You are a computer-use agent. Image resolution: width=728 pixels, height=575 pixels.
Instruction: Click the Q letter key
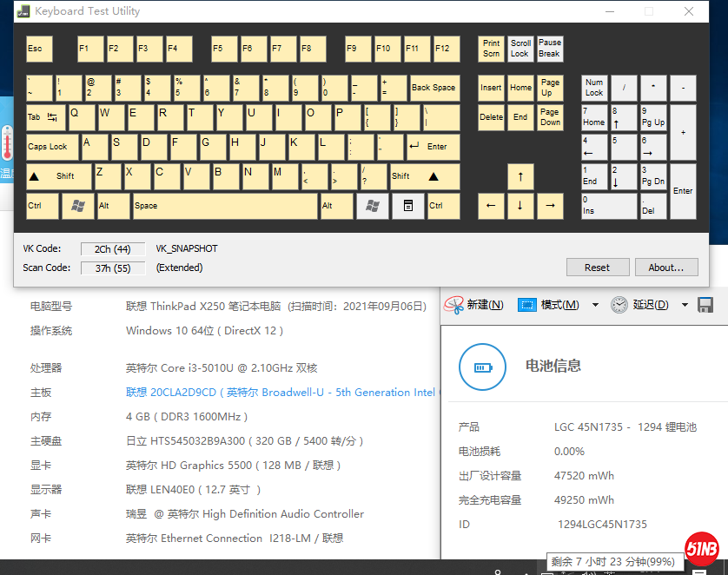point(82,117)
